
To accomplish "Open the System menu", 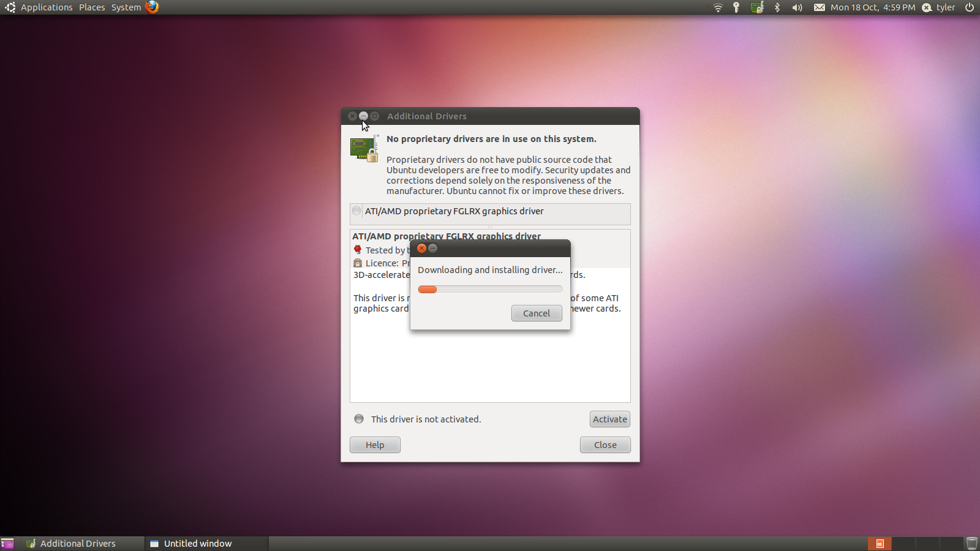I will 126,7.
